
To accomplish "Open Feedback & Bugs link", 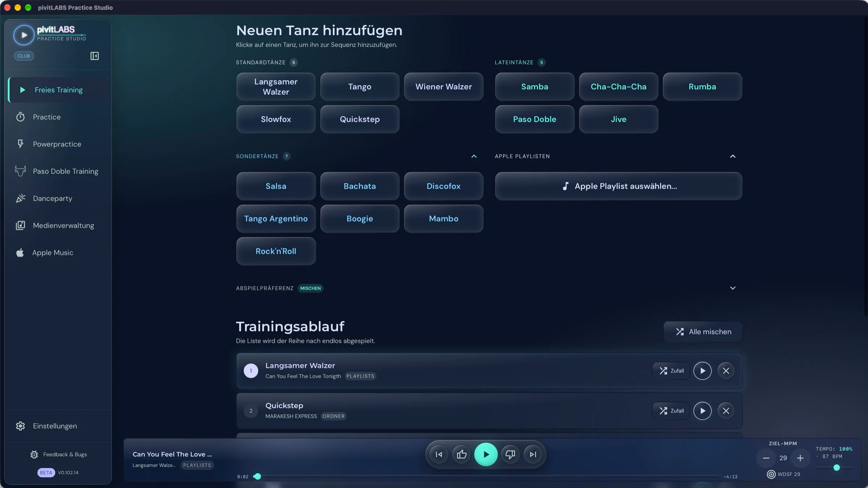I will coord(59,454).
